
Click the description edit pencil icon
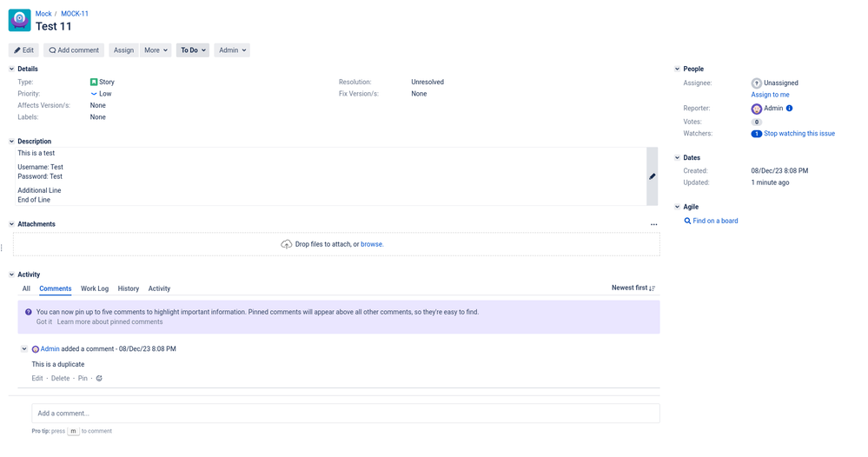tap(653, 176)
